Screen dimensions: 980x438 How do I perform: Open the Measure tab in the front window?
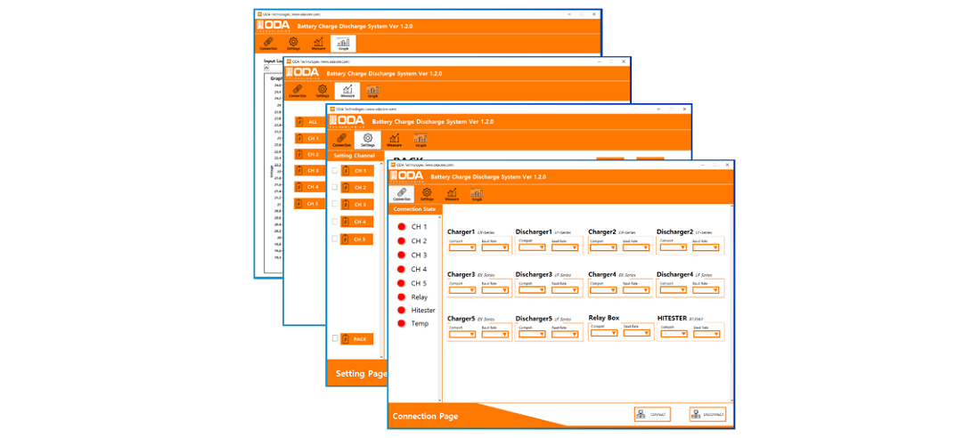[x=452, y=194]
